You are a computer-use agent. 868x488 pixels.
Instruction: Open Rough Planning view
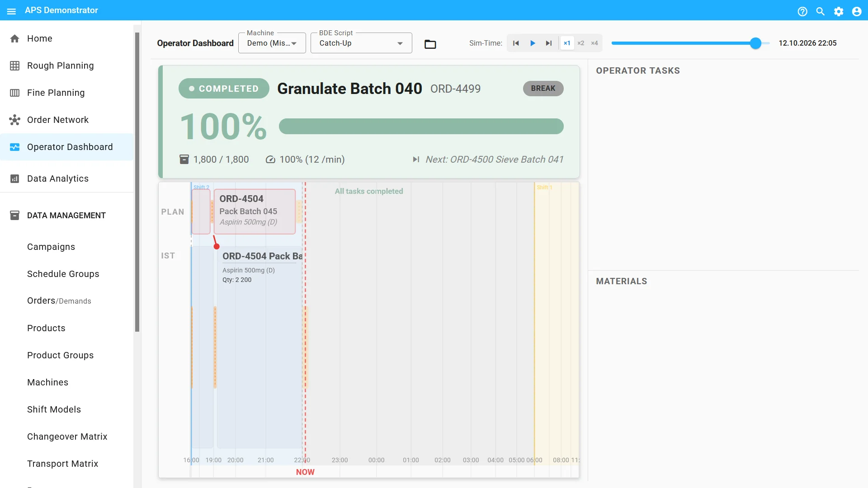pos(67,66)
